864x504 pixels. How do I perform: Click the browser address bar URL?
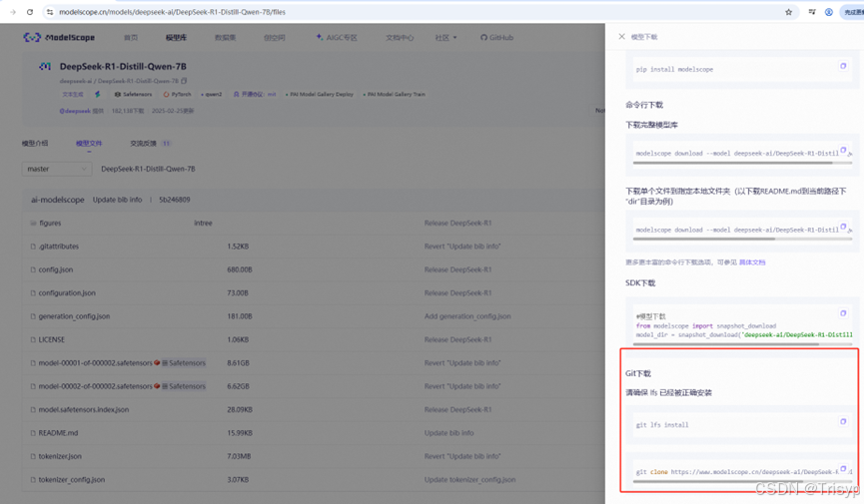[x=172, y=12]
